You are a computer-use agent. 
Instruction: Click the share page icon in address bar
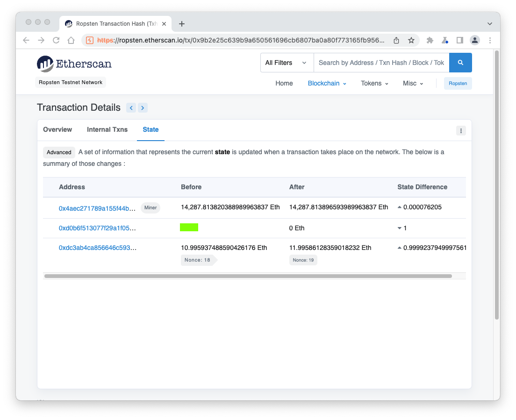(396, 40)
